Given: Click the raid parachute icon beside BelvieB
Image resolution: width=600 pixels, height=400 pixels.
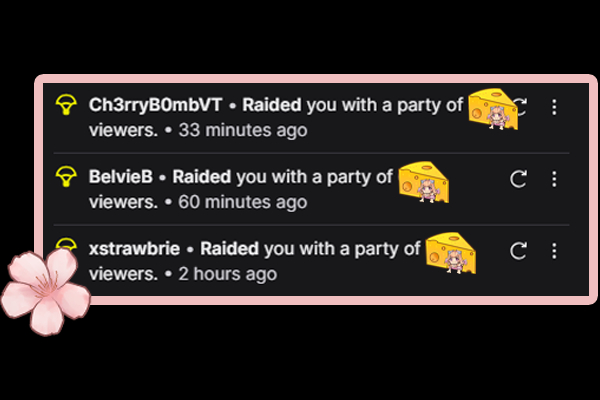Looking at the screenshot, I should [66, 176].
